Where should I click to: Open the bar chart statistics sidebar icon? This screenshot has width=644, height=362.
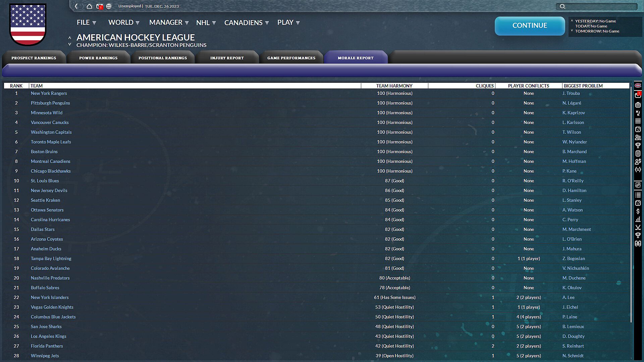[x=638, y=219]
